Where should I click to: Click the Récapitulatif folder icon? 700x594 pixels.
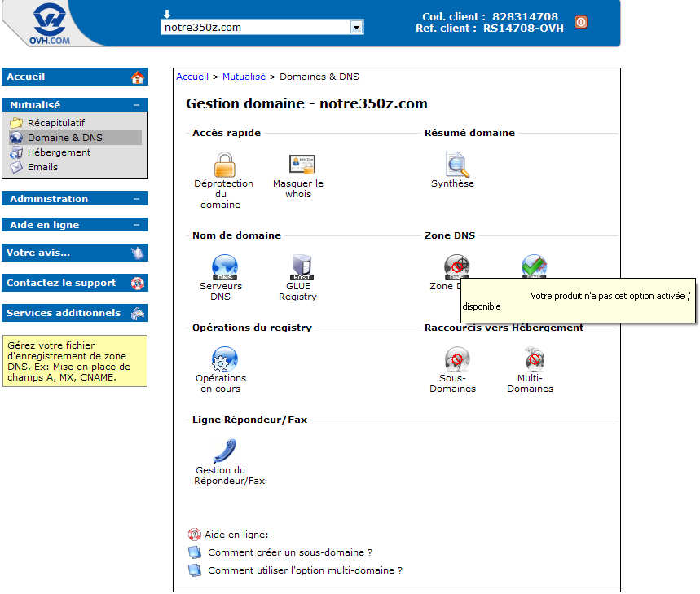coord(16,123)
